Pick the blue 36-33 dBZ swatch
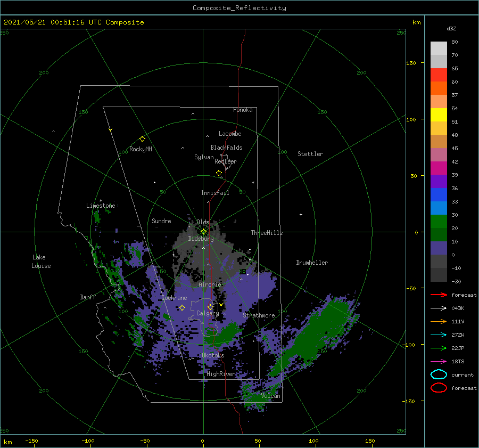The width and height of the screenshot is (479, 448). click(439, 194)
